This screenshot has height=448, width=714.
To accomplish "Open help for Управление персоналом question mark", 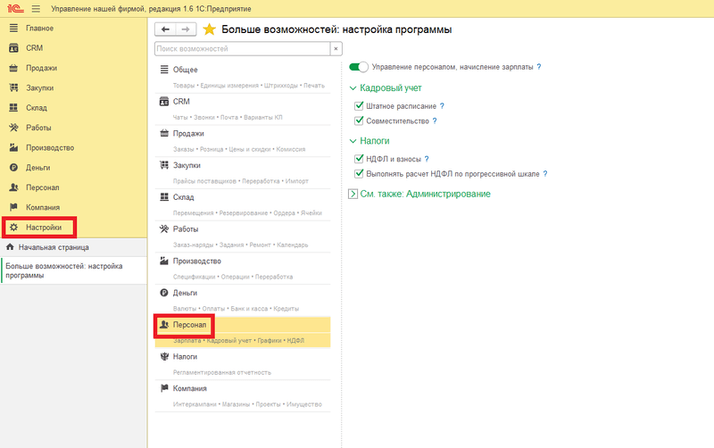I will pos(539,67).
